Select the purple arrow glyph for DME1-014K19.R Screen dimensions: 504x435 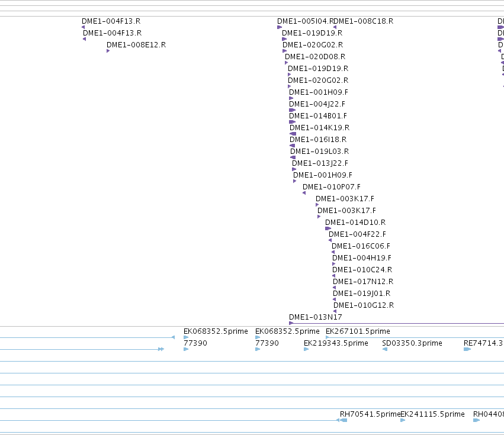pyautogui.click(x=293, y=134)
